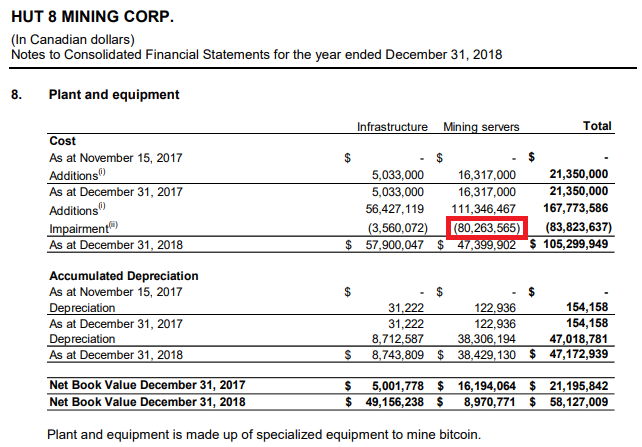The image size is (642, 447).
Task: Select the 154,158 total in the first Depreciation row
Action: click(x=587, y=307)
